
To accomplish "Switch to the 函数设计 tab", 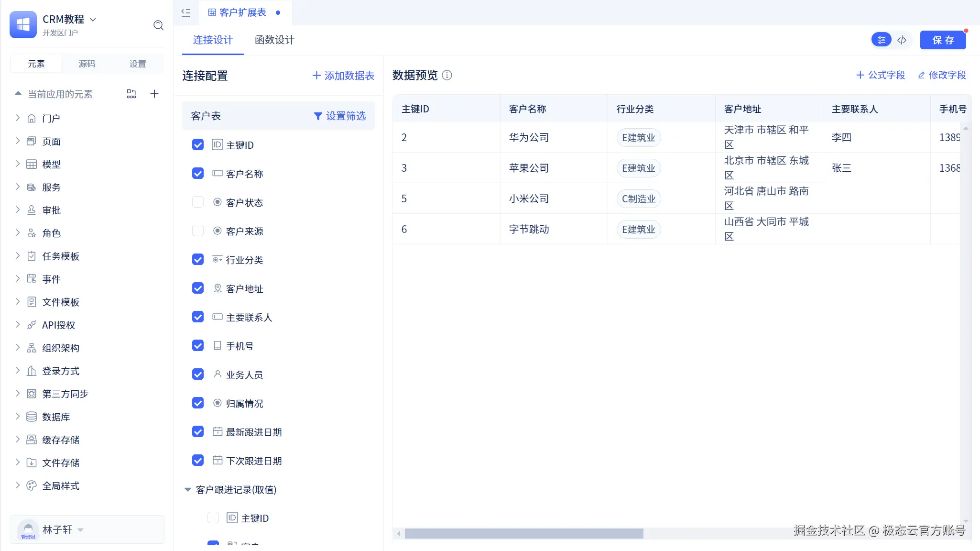I will (274, 40).
